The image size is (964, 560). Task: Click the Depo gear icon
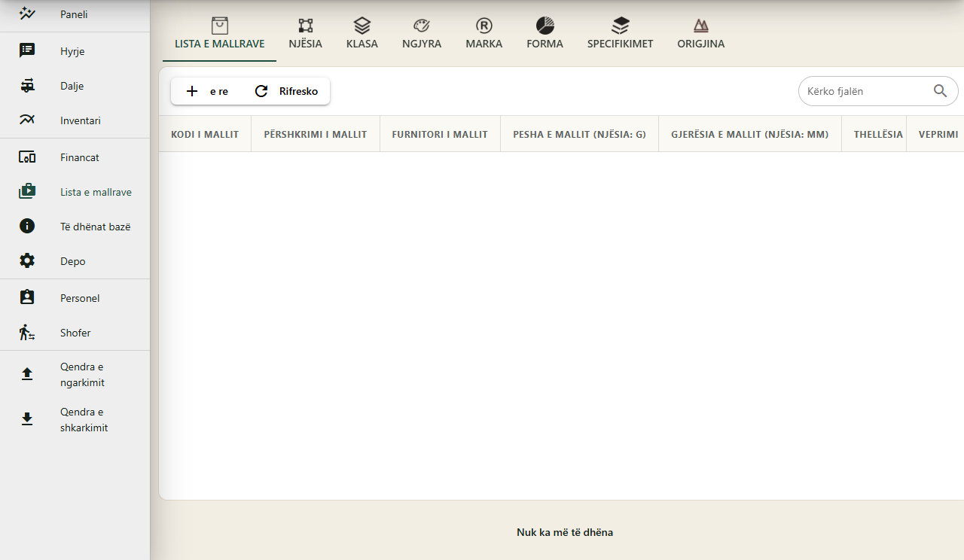[x=27, y=260]
